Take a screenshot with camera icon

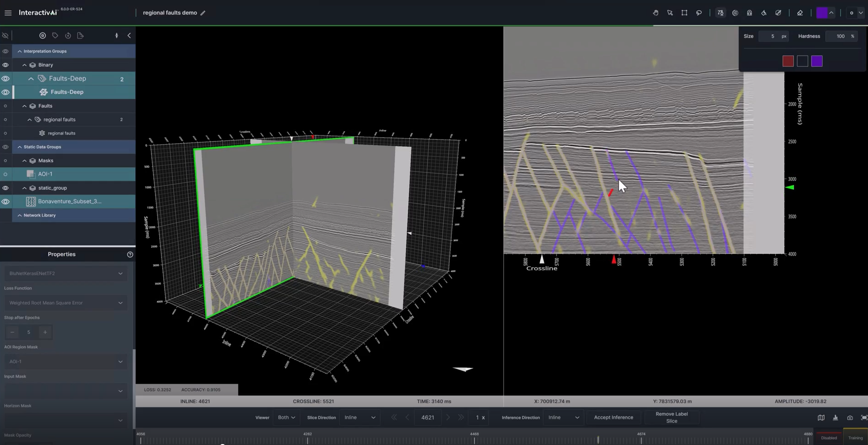850,418
